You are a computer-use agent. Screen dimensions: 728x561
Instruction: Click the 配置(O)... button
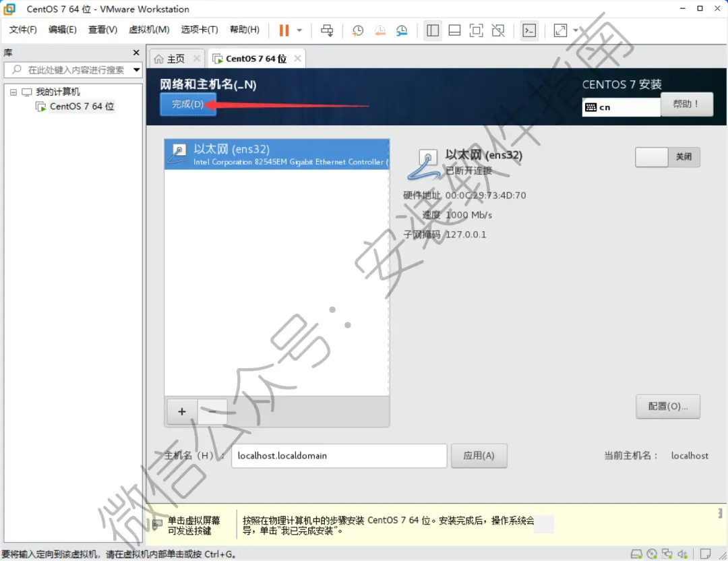pos(668,407)
